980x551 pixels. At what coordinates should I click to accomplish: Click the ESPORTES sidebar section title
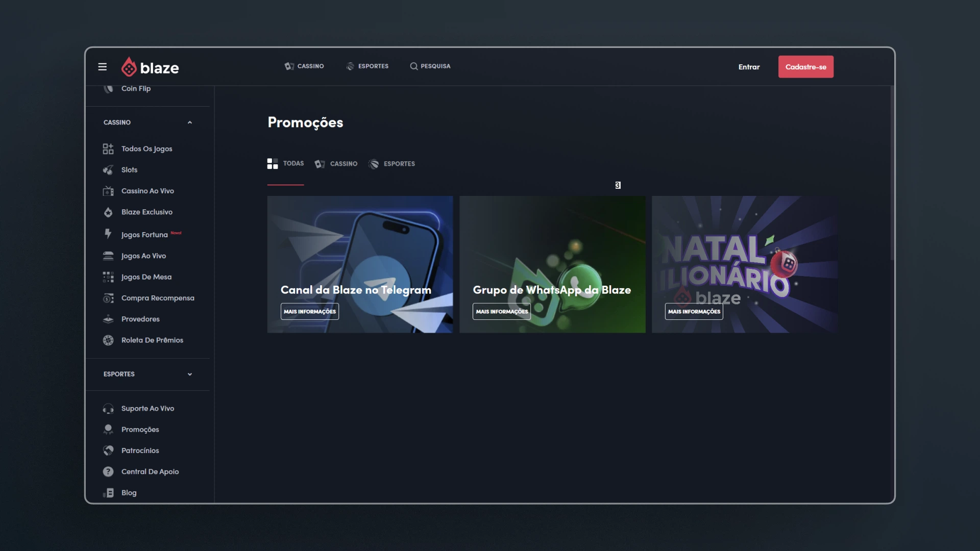click(x=119, y=374)
